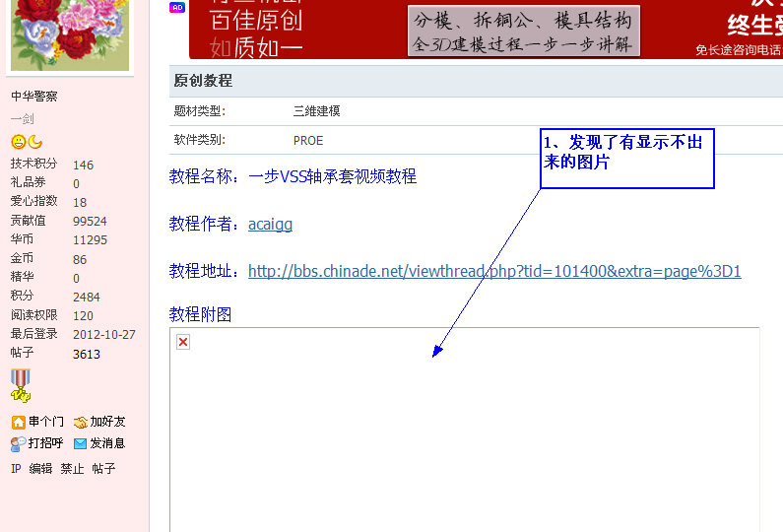The image size is (783, 532).
Task: Click the 帖子 admin link below
Action: (x=103, y=469)
